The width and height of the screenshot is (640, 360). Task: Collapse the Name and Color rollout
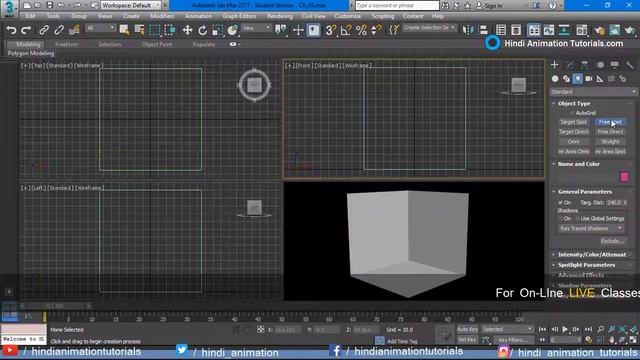coord(578,164)
